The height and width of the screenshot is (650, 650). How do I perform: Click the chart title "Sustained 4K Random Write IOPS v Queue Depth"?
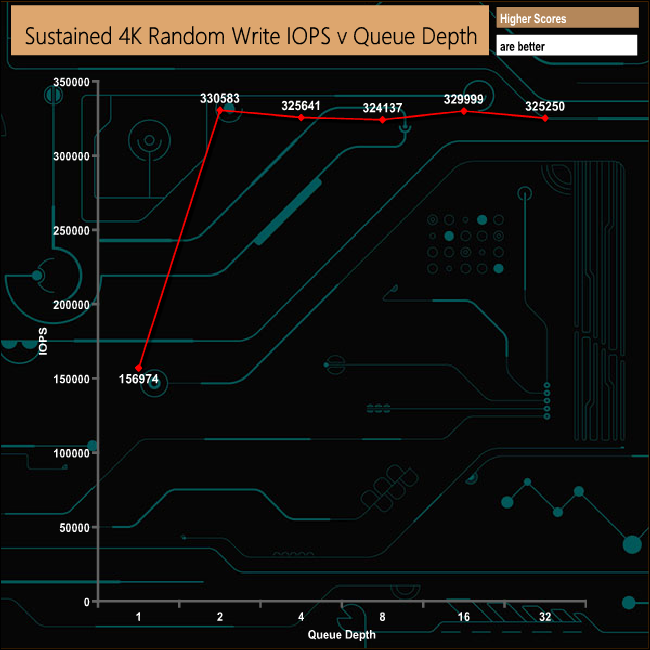[251, 36]
